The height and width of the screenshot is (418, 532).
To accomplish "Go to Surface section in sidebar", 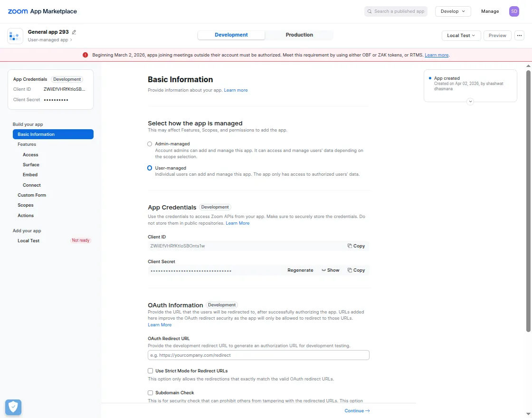I will [31, 164].
